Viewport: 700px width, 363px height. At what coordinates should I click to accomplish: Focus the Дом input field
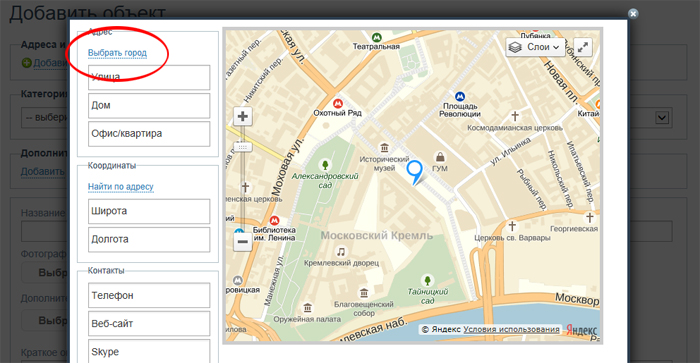[x=149, y=105]
